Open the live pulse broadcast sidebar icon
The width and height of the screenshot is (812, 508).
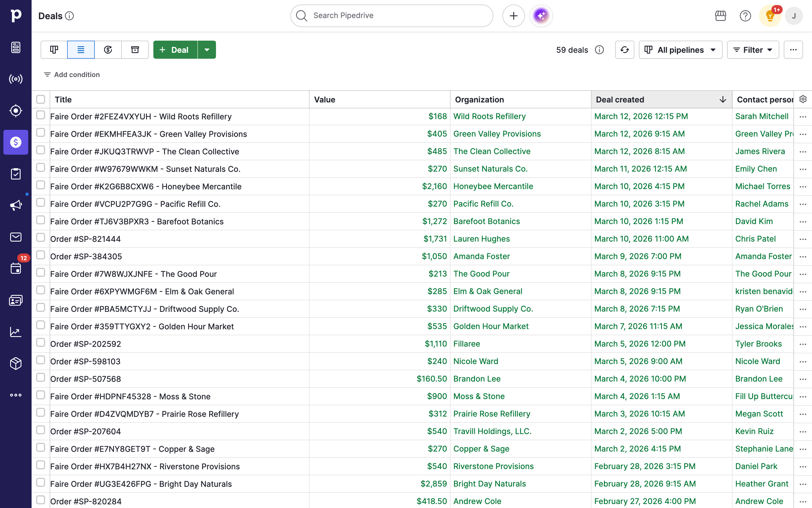[16, 79]
